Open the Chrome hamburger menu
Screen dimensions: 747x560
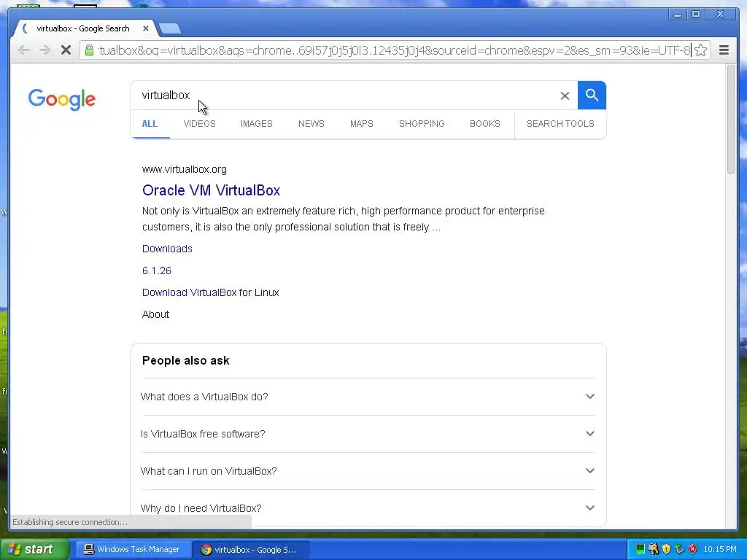pos(724,50)
